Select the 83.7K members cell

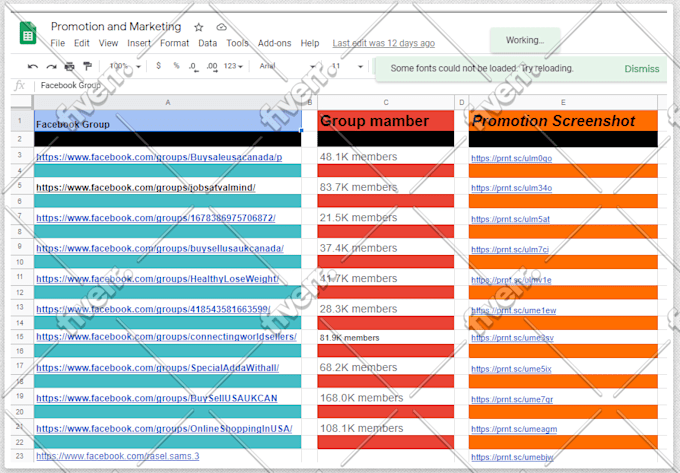386,187
